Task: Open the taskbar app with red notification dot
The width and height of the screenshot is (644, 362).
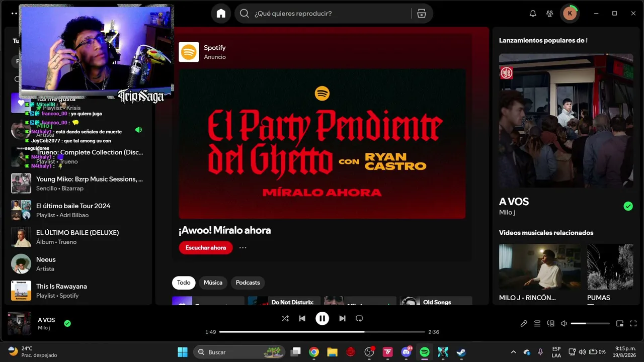Action: click(369, 352)
